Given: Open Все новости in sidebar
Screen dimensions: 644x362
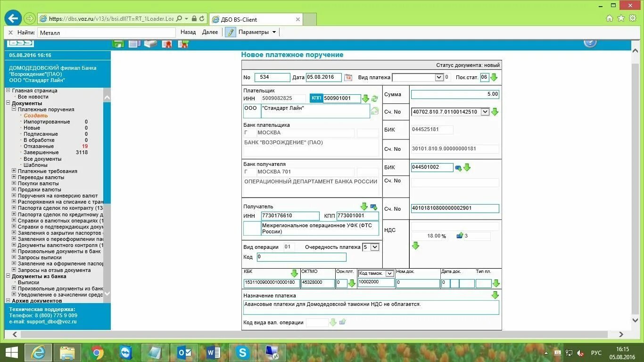Looking at the screenshot, I should tap(33, 97).
